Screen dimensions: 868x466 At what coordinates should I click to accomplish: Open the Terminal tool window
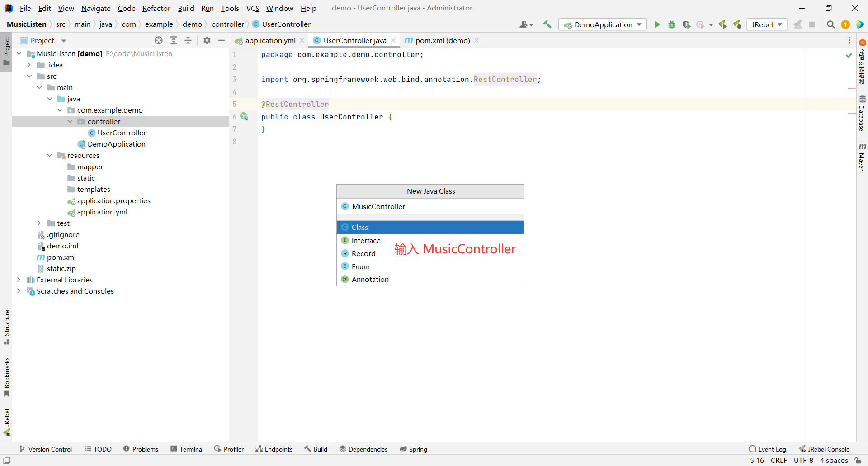pyautogui.click(x=187, y=449)
